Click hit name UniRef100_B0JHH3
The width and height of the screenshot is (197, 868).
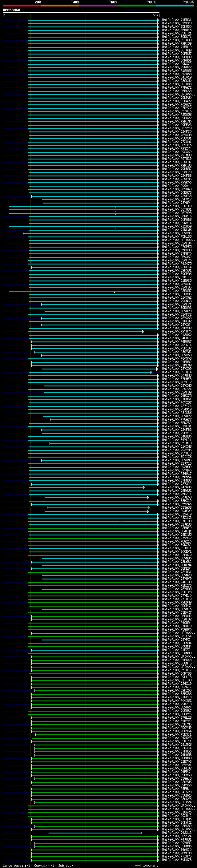pos(176,375)
